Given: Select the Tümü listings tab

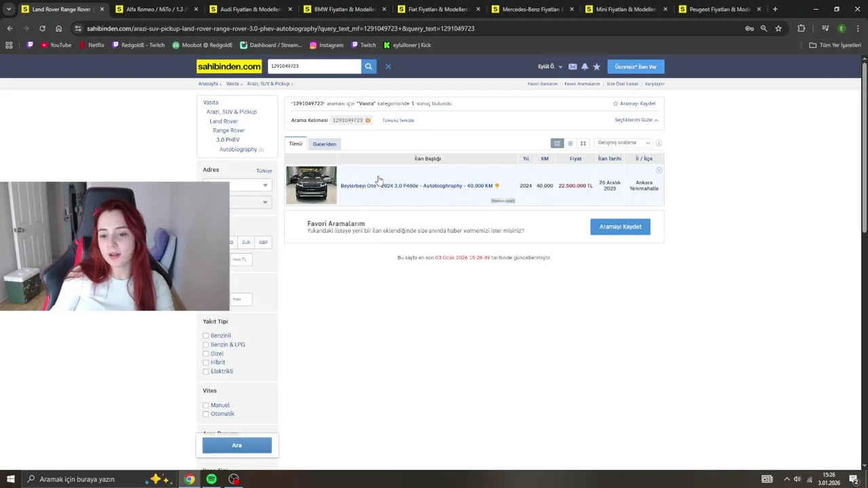Looking at the screenshot, I should [x=296, y=144].
